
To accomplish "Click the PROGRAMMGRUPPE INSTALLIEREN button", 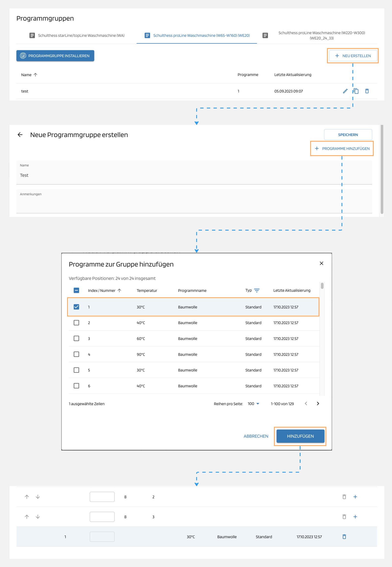I will (55, 56).
